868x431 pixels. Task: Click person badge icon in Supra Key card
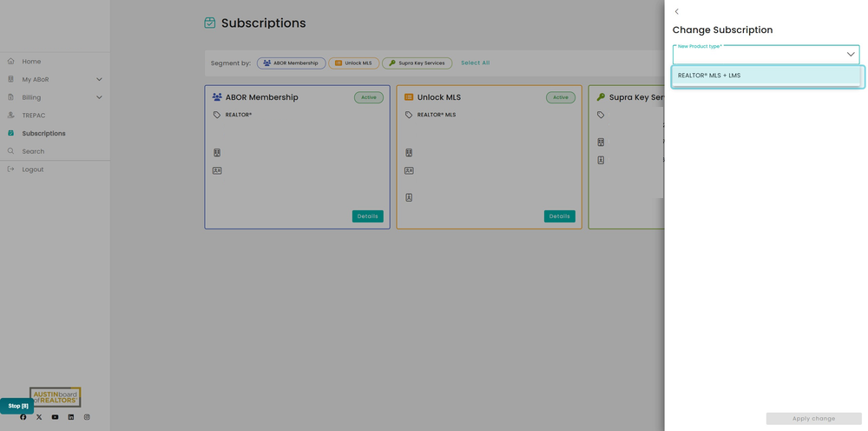coord(602,160)
